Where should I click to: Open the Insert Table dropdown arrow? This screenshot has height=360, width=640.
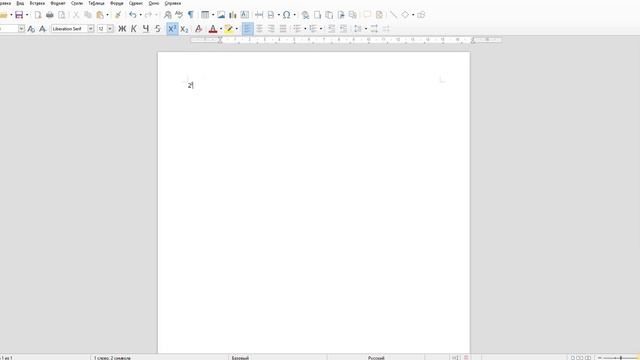pos(213,15)
